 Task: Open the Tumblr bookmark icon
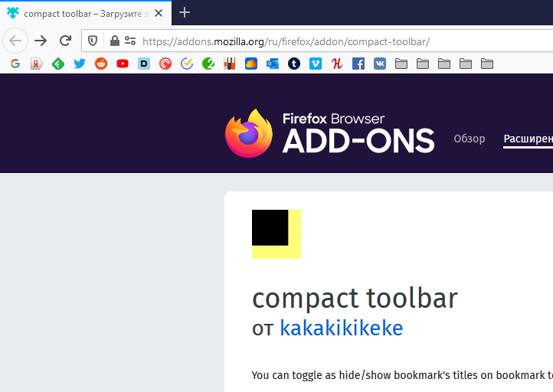pyautogui.click(x=294, y=64)
